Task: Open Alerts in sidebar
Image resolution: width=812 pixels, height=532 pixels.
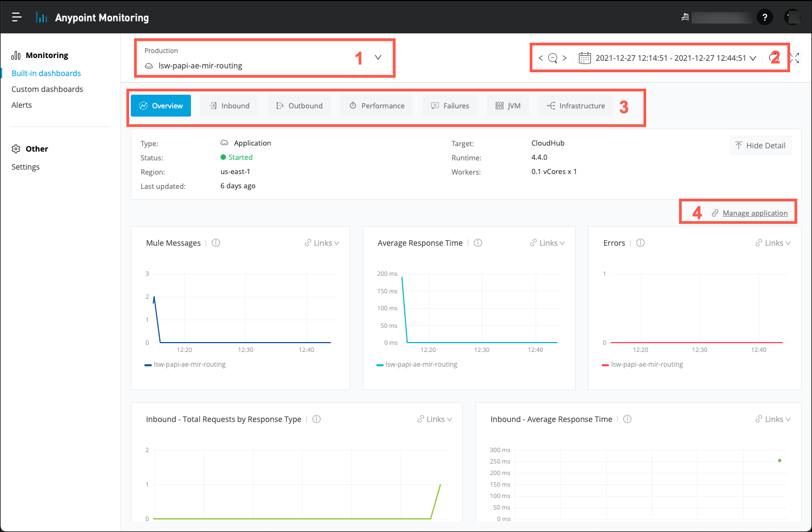Action: point(21,105)
